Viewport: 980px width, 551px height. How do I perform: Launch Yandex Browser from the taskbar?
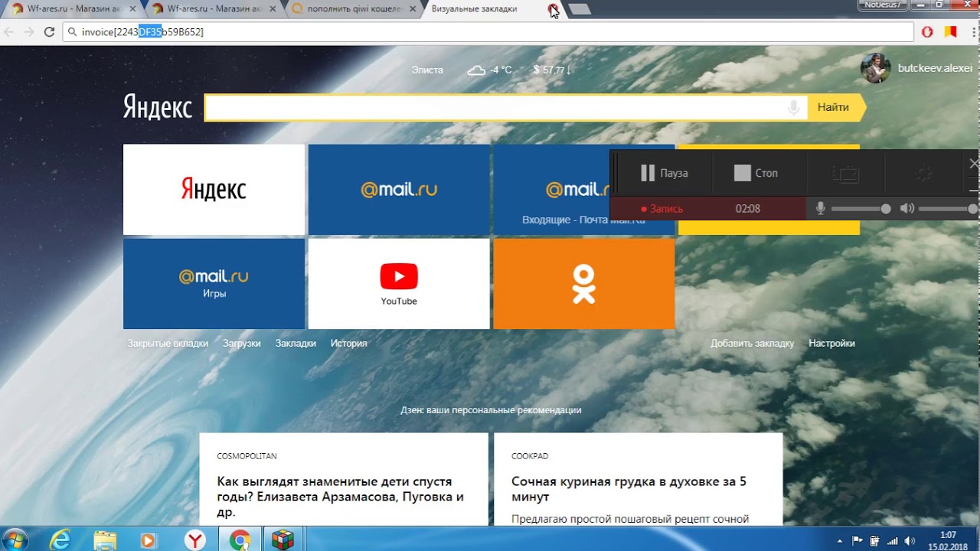(196, 540)
